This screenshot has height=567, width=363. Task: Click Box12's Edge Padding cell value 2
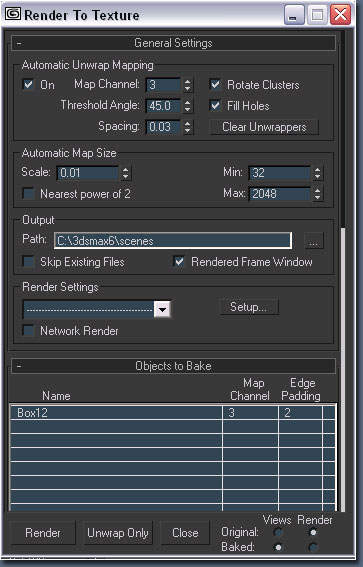pyautogui.click(x=301, y=413)
